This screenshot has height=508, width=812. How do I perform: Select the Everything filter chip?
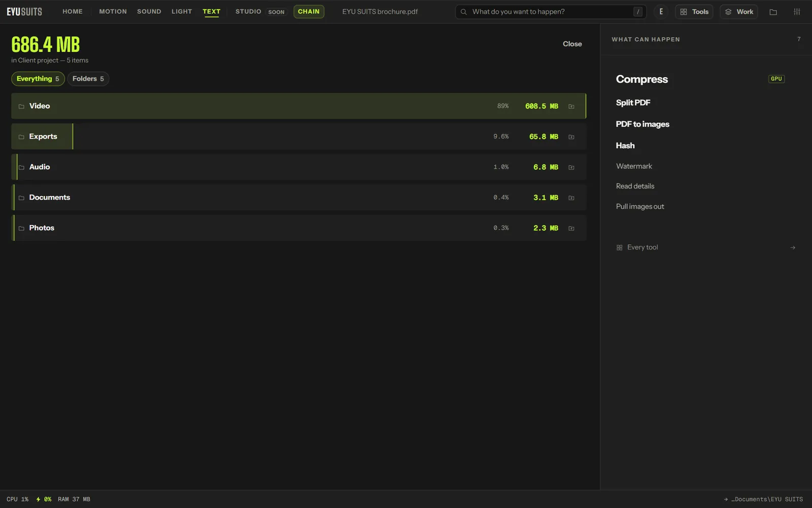click(38, 79)
